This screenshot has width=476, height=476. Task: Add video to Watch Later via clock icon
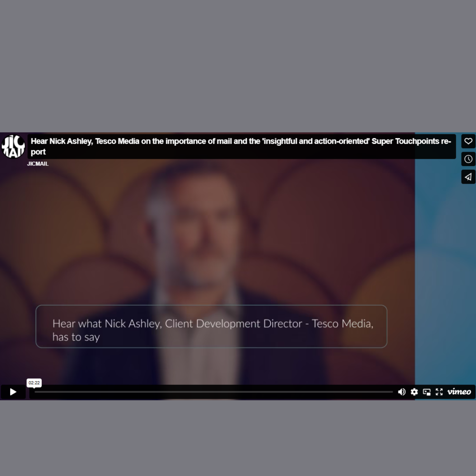click(468, 159)
